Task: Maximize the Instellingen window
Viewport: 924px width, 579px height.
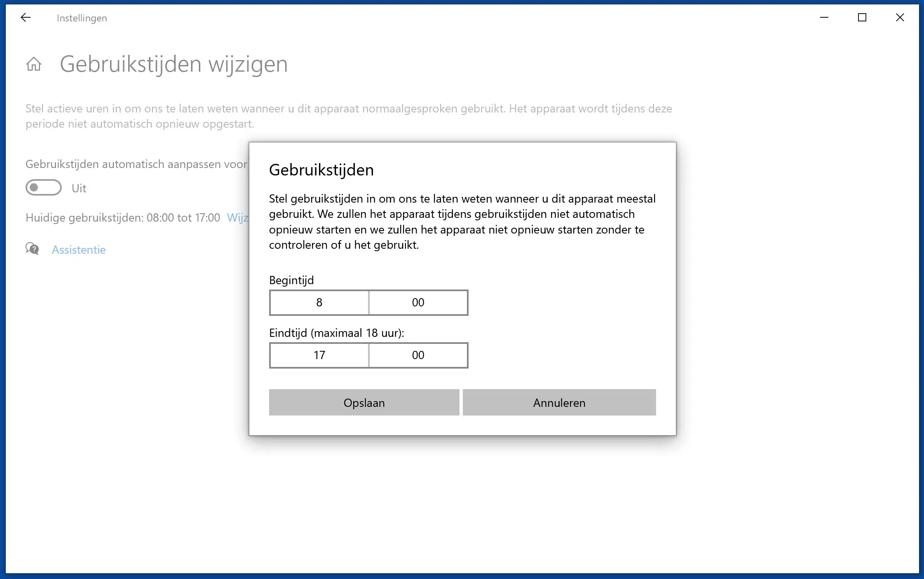Action: coord(862,18)
